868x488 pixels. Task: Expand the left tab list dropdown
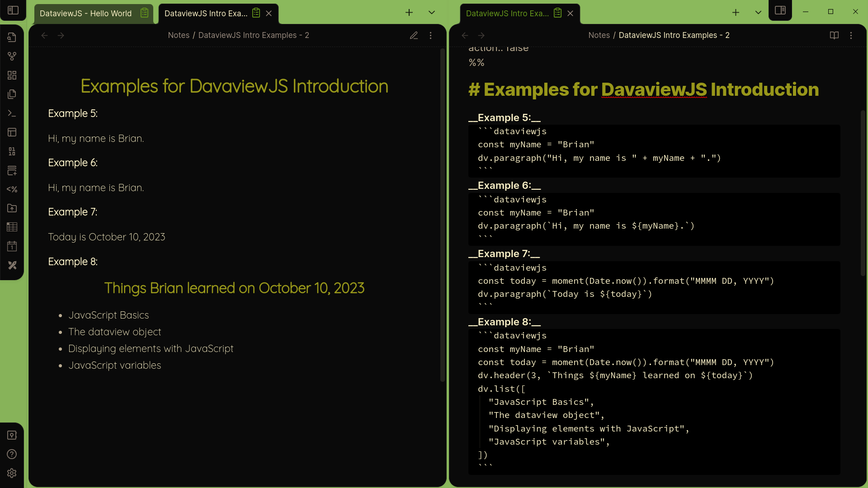pyautogui.click(x=432, y=13)
